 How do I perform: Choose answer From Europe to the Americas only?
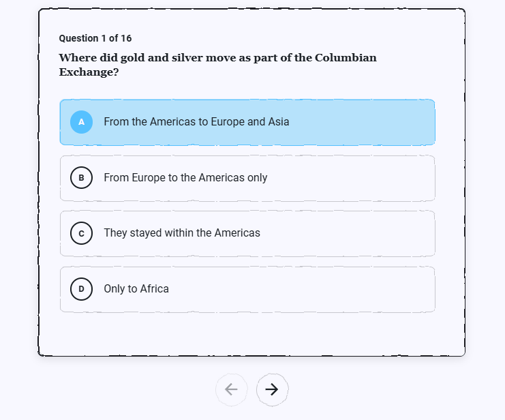247,178
